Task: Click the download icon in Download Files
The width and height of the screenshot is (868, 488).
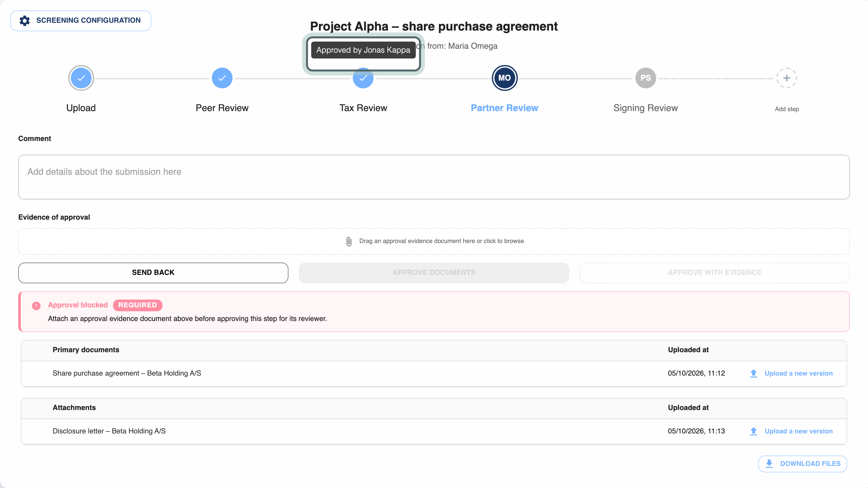Action: tap(769, 464)
